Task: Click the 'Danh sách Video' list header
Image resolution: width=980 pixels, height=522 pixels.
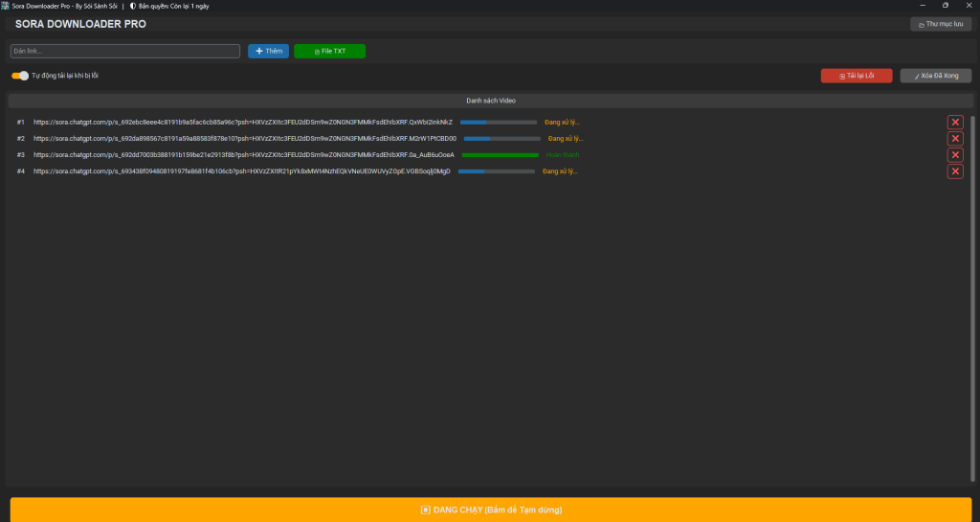Action: click(x=491, y=101)
